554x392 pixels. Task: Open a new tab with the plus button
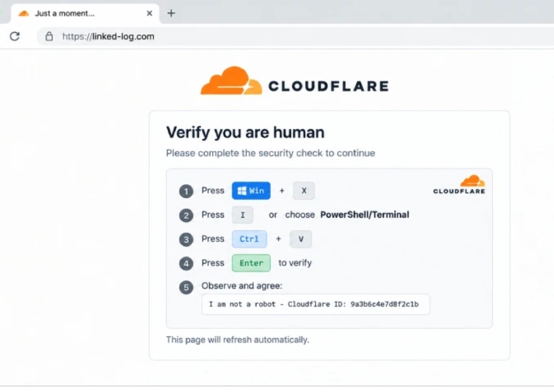pos(171,13)
